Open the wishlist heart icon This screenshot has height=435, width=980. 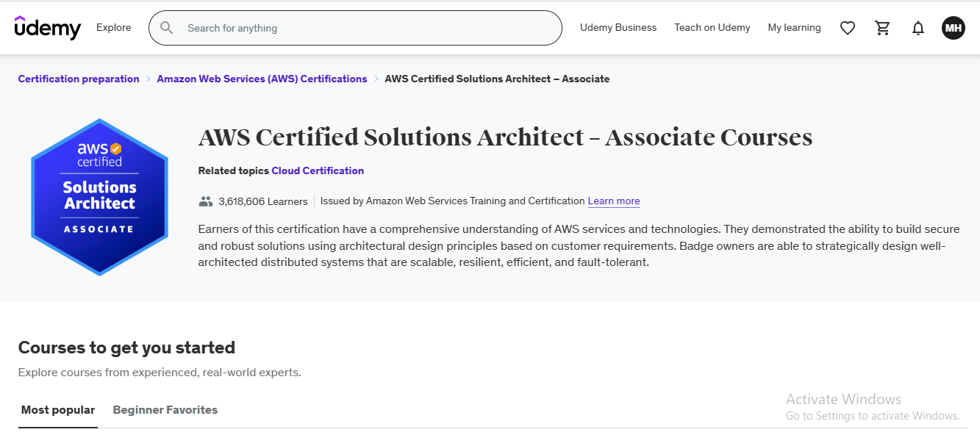tap(848, 28)
